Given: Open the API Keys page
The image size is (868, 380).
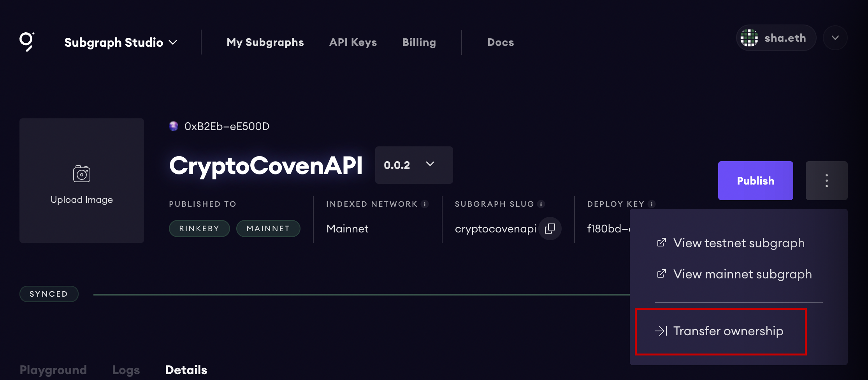Looking at the screenshot, I should [x=353, y=42].
